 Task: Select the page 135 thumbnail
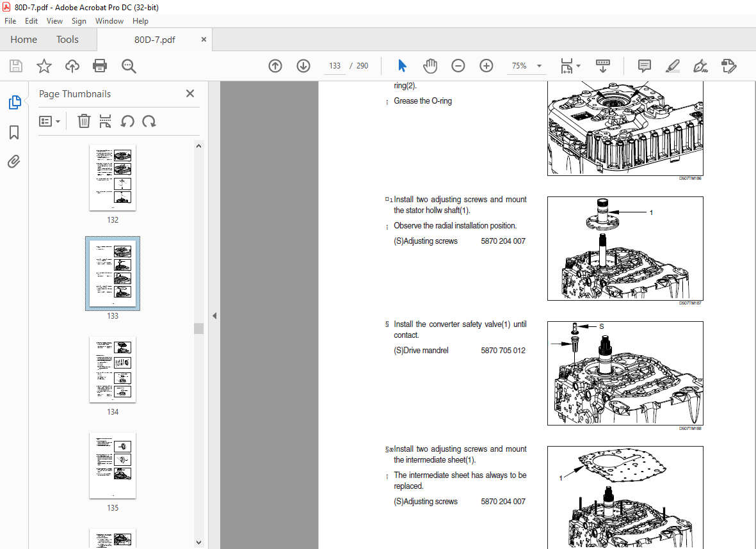click(113, 466)
